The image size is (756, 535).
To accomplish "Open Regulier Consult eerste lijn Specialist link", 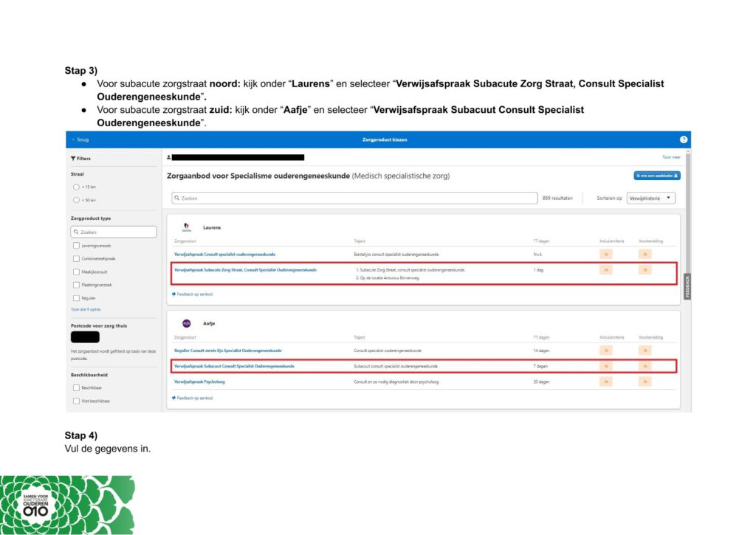I will click(227, 351).
